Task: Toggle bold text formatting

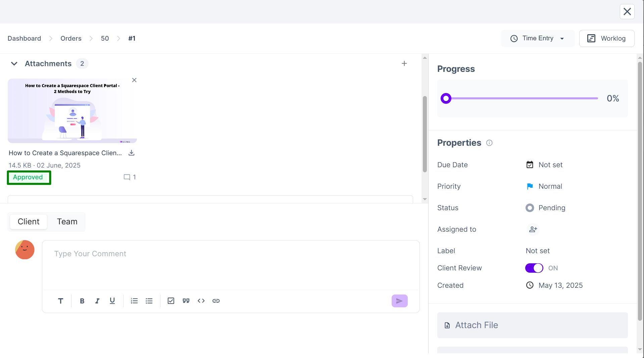Action: coord(82,301)
